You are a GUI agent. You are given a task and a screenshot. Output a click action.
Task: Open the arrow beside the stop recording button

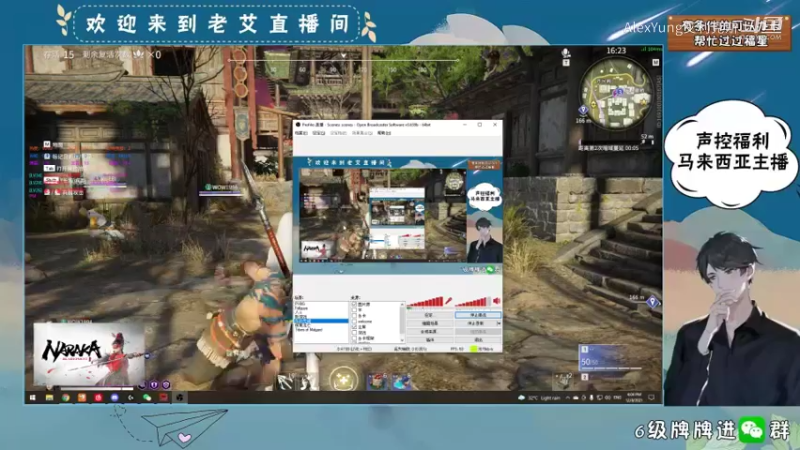[499, 323]
